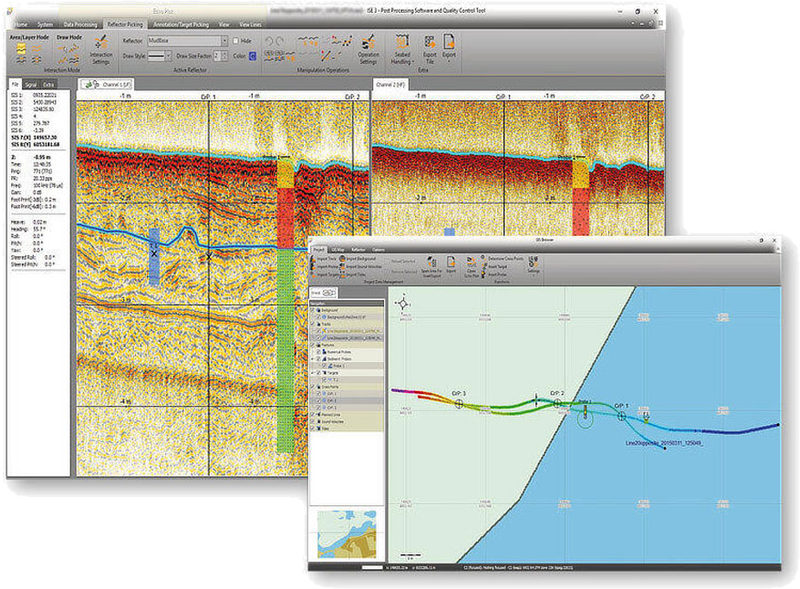Click Import Tides in GIS Browser
The height and width of the screenshot is (589, 800).
[353, 275]
